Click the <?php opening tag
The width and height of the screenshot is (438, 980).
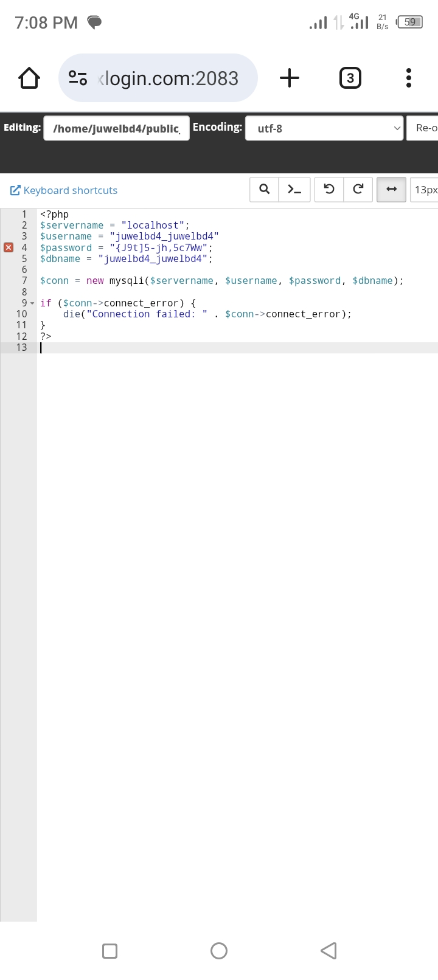pyautogui.click(x=55, y=214)
